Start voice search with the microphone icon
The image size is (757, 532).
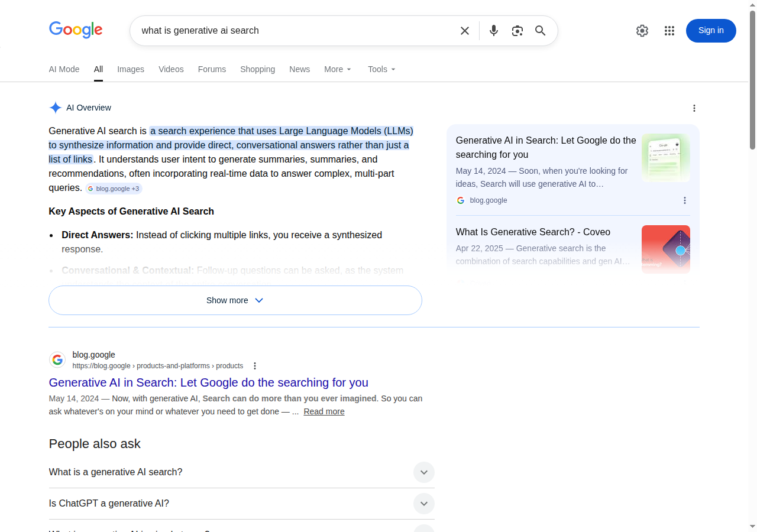pyautogui.click(x=494, y=31)
